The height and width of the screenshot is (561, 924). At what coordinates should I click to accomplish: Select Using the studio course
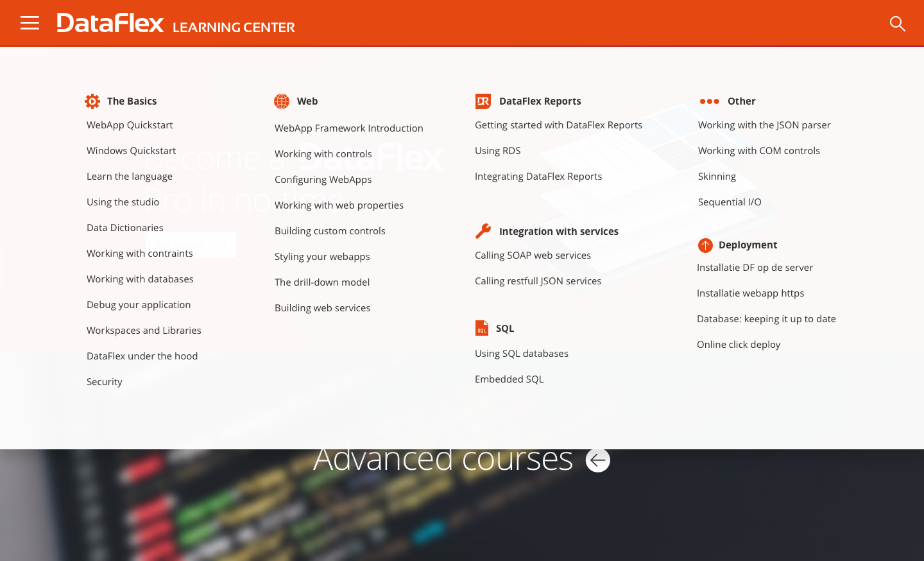123,202
